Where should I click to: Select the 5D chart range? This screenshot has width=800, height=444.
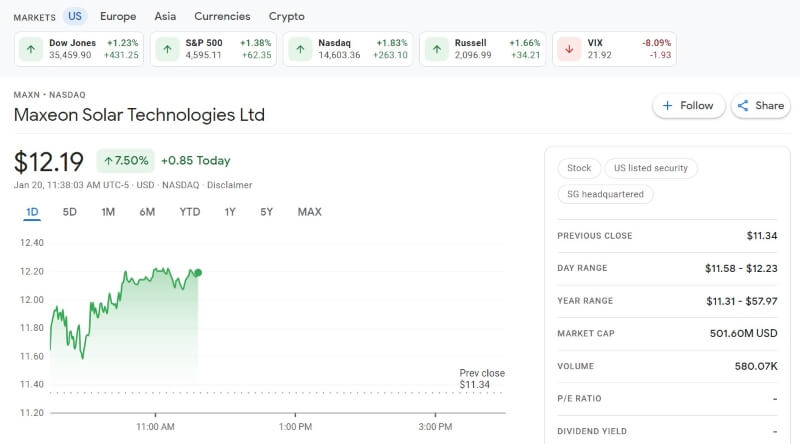coord(69,212)
